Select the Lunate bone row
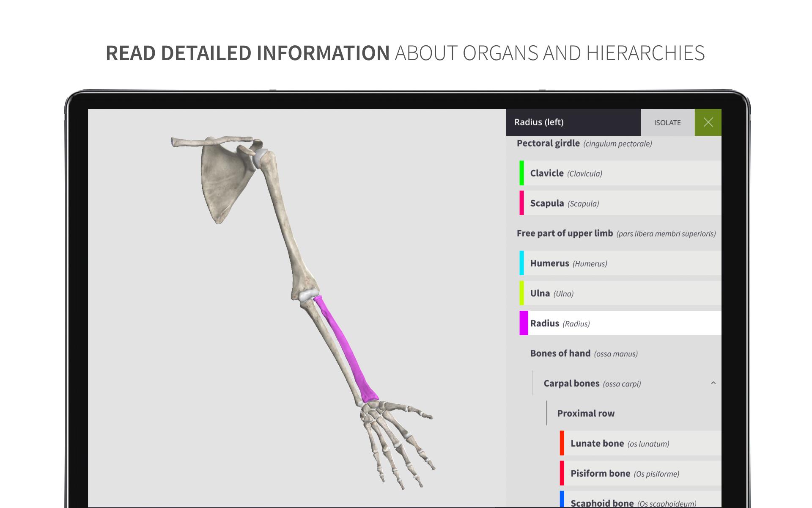The width and height of the screenshot is (812, 508). (x=640, y=444)
